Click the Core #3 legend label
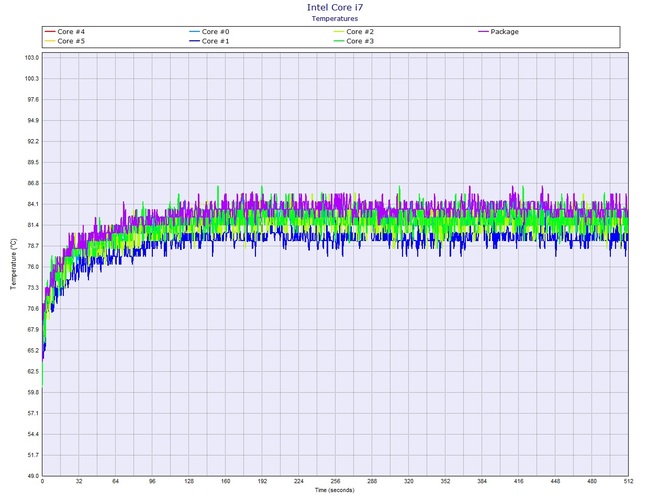Viewport: 670px width, 502px height. (360, 41)
